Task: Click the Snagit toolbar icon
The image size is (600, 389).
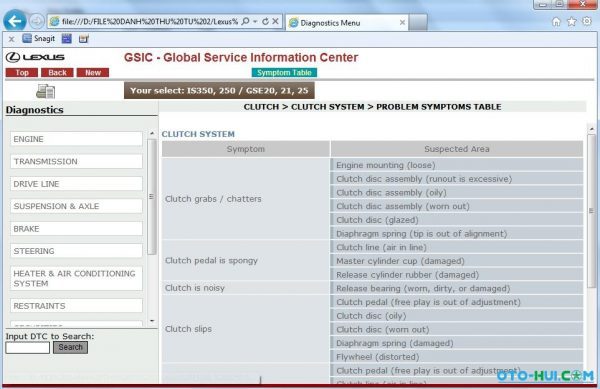Action: click(39, 39)
